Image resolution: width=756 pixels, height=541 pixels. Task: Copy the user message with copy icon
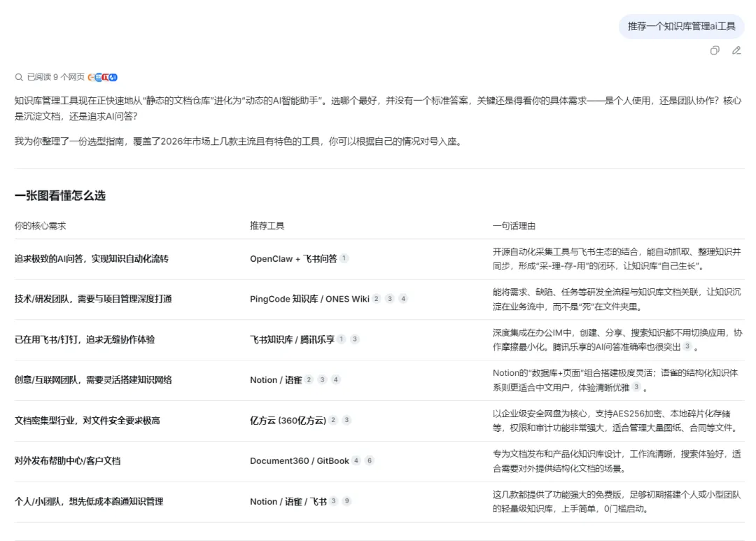click(x=715, y=50)
